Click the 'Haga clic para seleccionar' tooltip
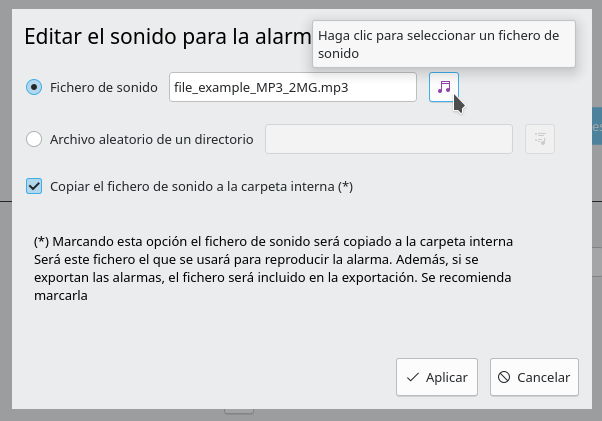Image resolution: width=602 pixels, height=421 pixels. pos(443,45)
